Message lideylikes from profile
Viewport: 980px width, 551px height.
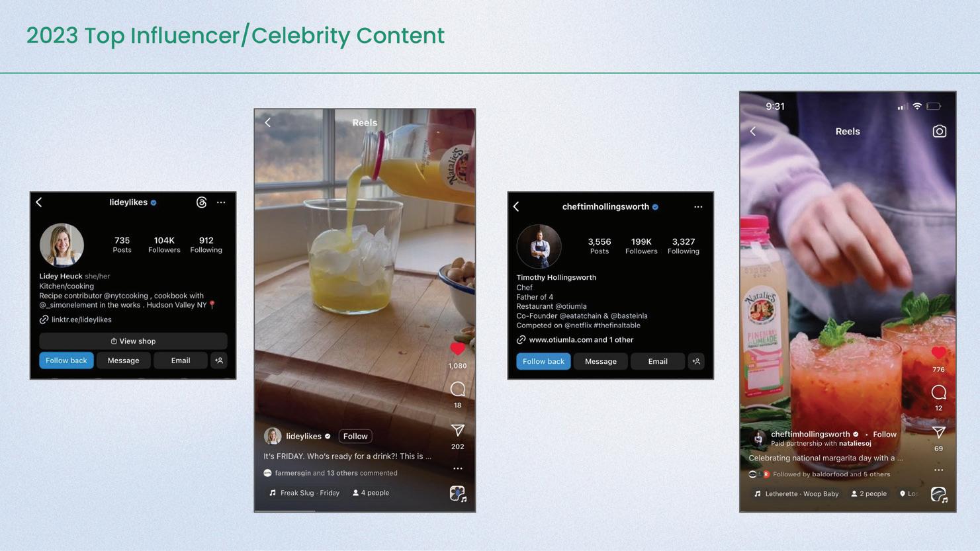[x=123, y=360]
